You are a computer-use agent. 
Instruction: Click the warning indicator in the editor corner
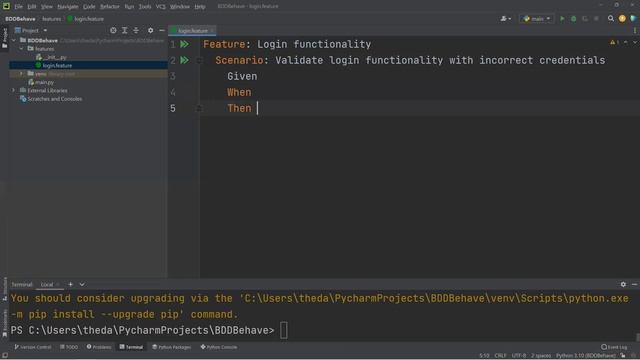(614, 42)
